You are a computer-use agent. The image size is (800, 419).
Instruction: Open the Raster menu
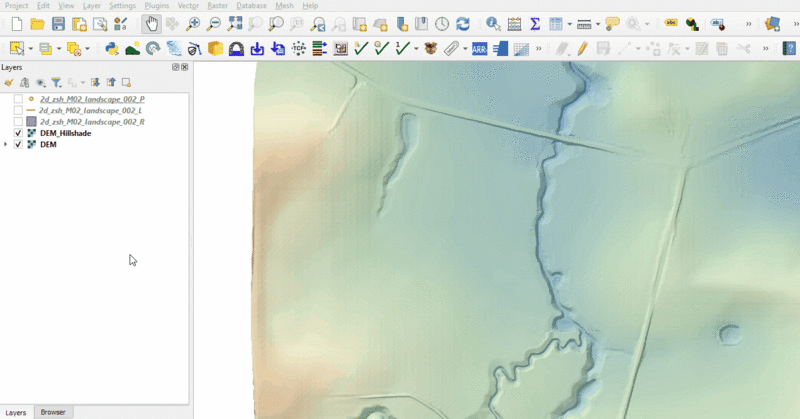point(217,6)
